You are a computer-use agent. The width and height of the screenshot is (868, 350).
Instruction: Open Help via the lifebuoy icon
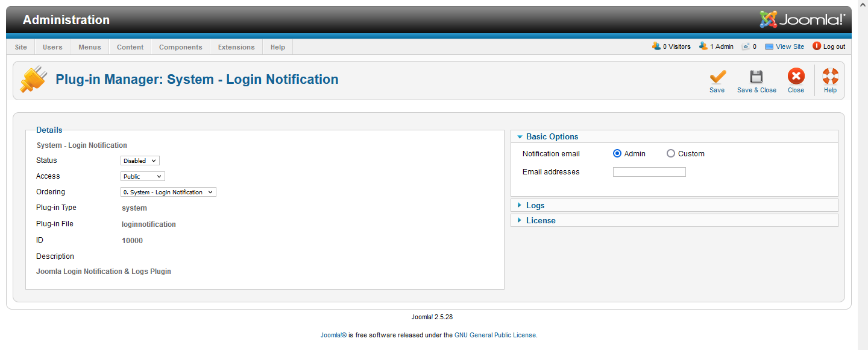coord(830,77)
